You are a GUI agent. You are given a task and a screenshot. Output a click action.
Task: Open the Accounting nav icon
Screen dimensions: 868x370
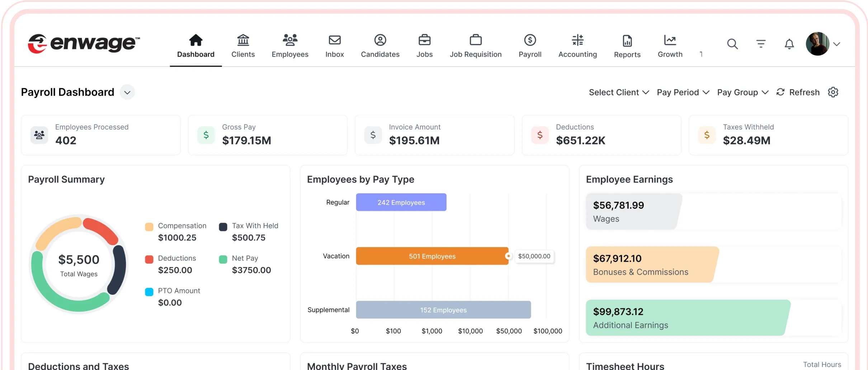pos(577,40)
